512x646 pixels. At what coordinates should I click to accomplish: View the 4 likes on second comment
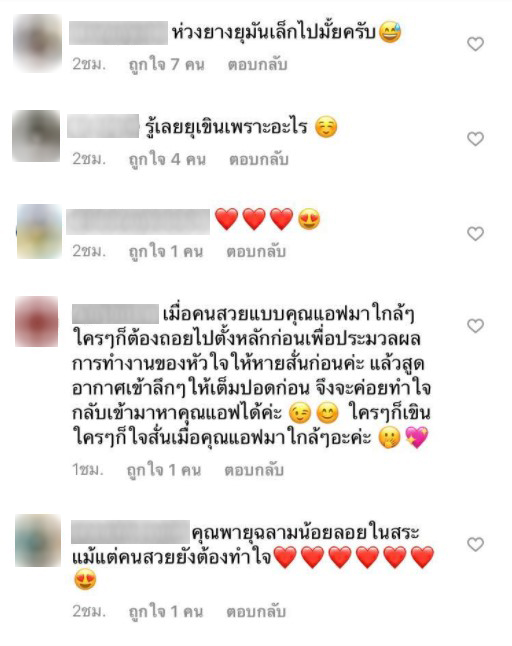[x=167, y=159]
